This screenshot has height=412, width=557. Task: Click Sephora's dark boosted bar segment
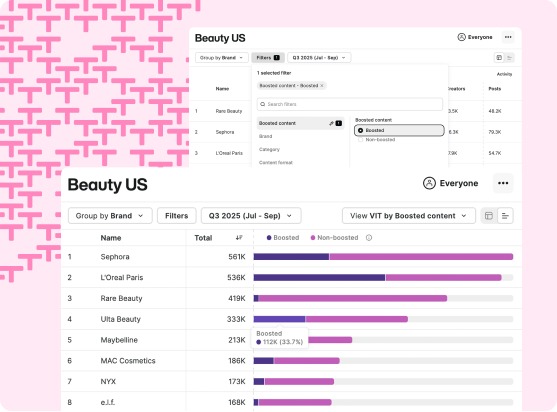[x=291, y=256]
